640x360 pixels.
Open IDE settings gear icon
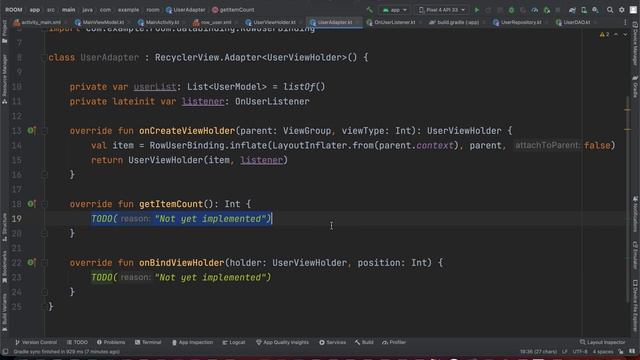click(622, 10)
